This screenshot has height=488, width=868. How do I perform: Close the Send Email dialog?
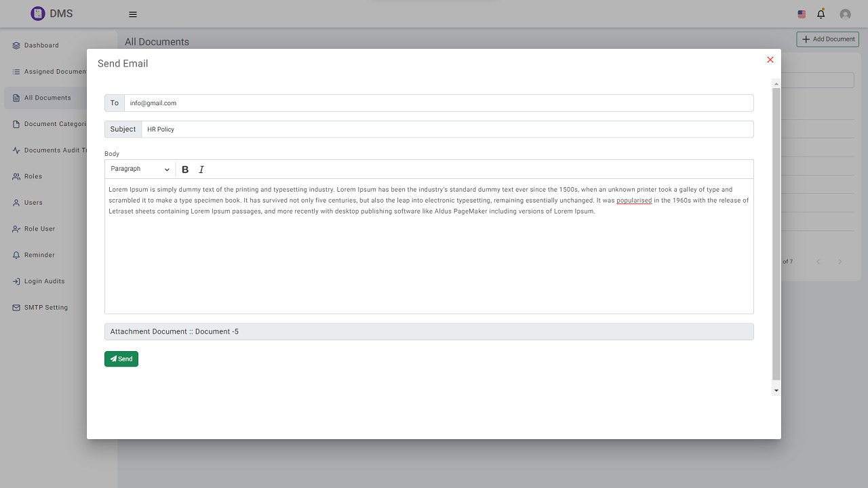[x=770, y=60]
